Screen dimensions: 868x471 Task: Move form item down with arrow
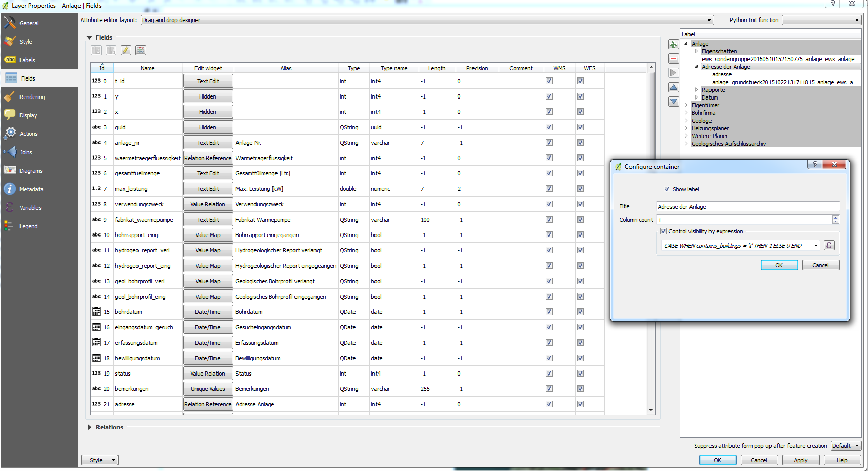click(674, 102)
